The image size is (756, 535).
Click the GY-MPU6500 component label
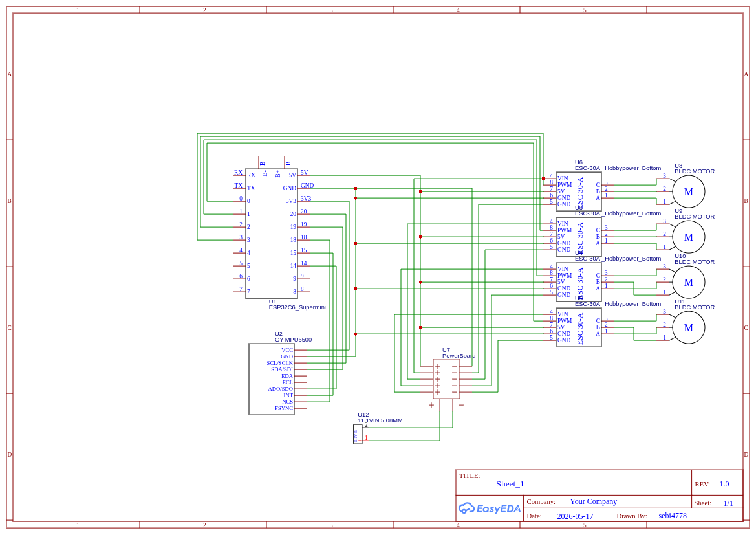click(293, 340)
